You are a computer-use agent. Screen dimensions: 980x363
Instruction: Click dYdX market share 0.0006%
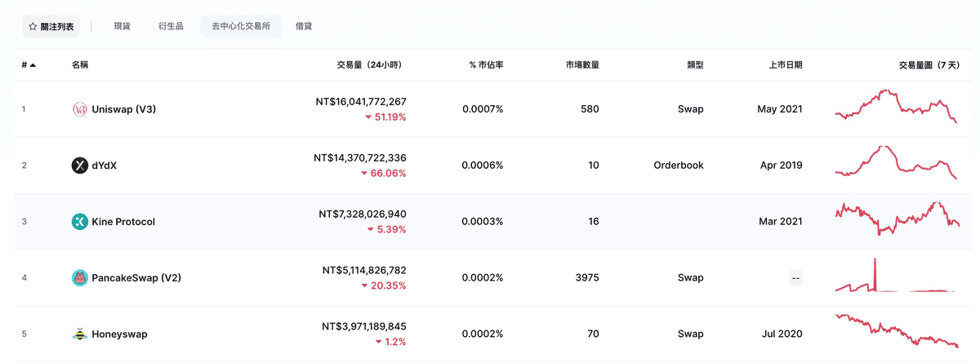[483, 166]
